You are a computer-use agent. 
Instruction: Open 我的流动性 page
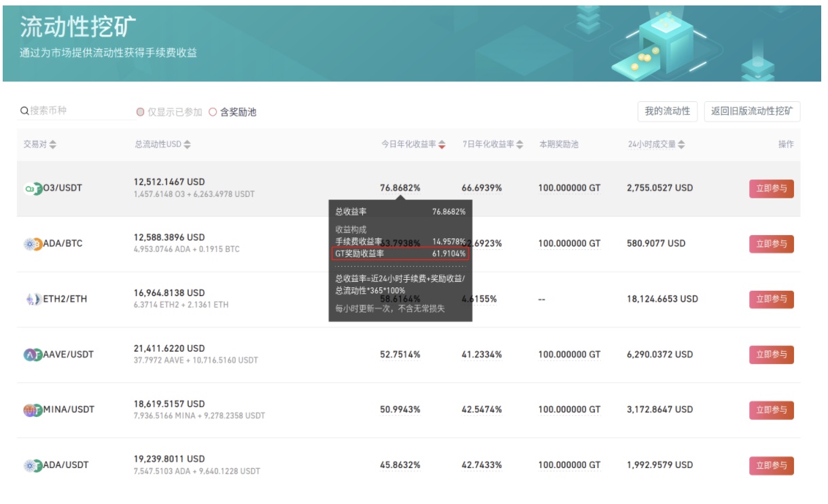coord(668,111)
